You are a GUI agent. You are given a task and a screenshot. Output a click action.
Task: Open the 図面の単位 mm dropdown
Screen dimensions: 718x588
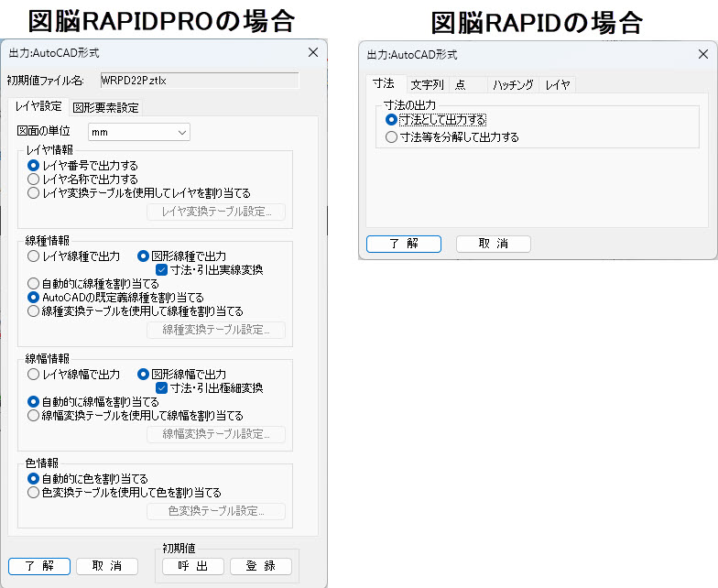[x=139, y=132]
